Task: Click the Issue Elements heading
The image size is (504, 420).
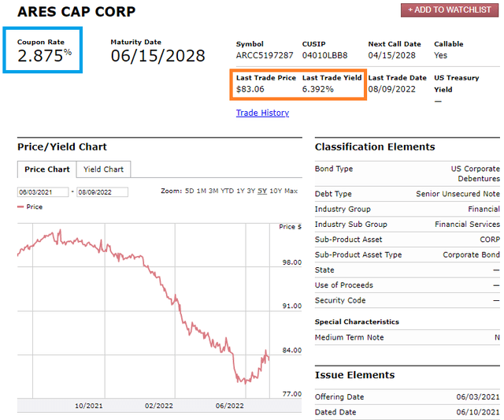Action: point(354,375)
